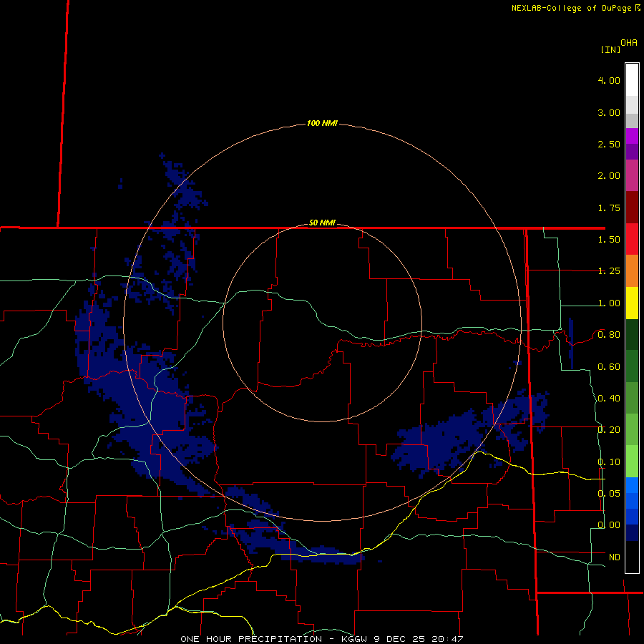Select the bright magenta legend swatch

[632, 137]
